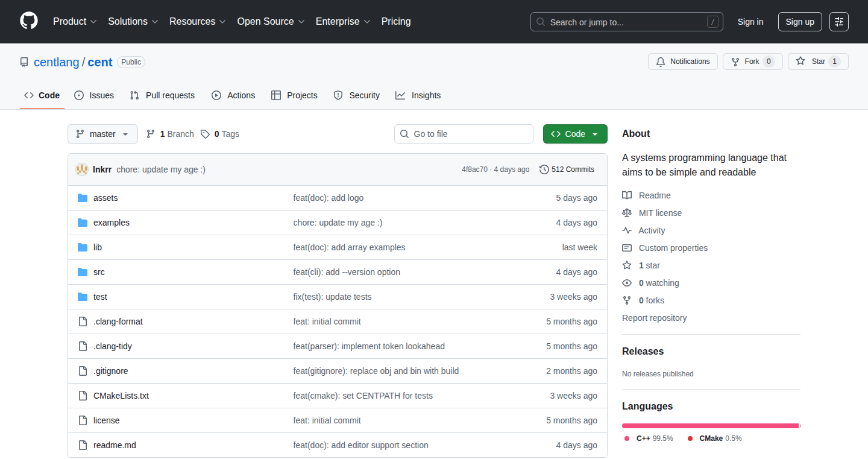Click the .clang-tidy file icon

[83, 346]
